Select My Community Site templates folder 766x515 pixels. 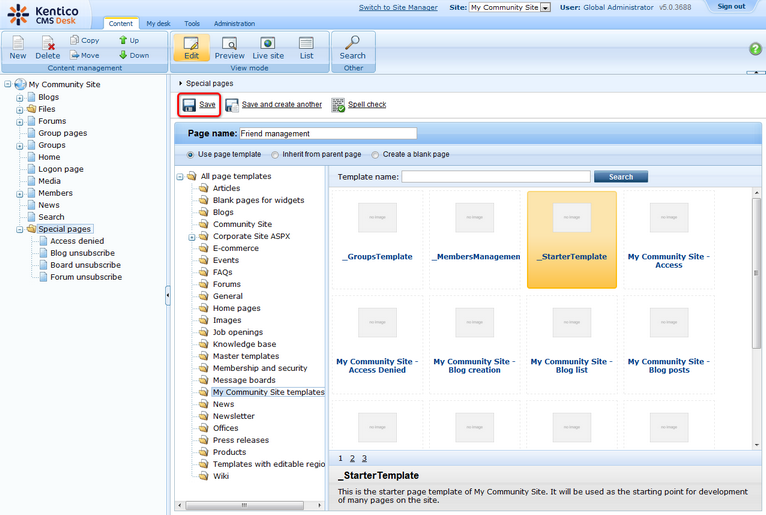point(268,392)
